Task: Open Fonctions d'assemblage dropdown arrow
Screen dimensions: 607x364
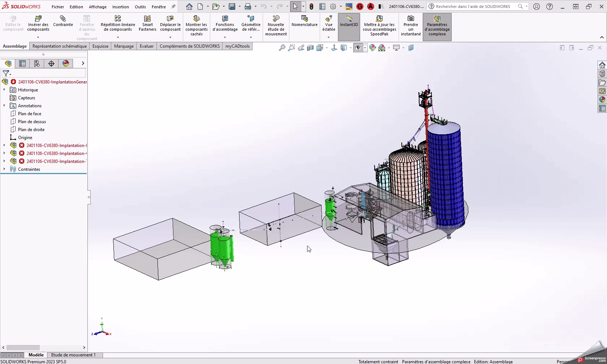Action: pos(225,37)
